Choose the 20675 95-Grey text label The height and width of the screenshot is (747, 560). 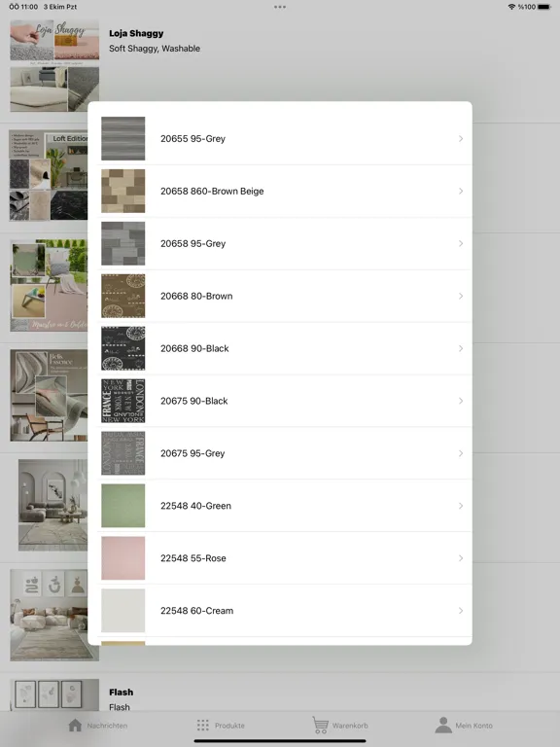pyautogui.click(x=192, y=453)
